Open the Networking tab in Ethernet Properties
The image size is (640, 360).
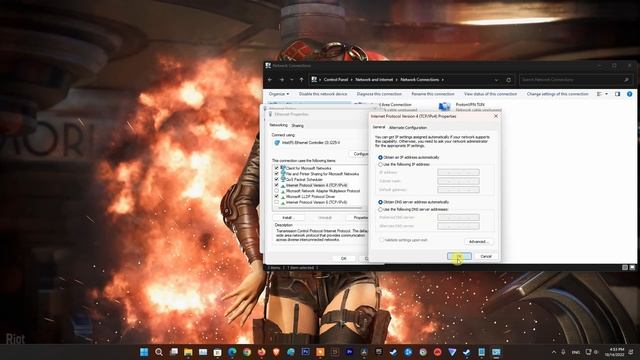tap(278, 125)
